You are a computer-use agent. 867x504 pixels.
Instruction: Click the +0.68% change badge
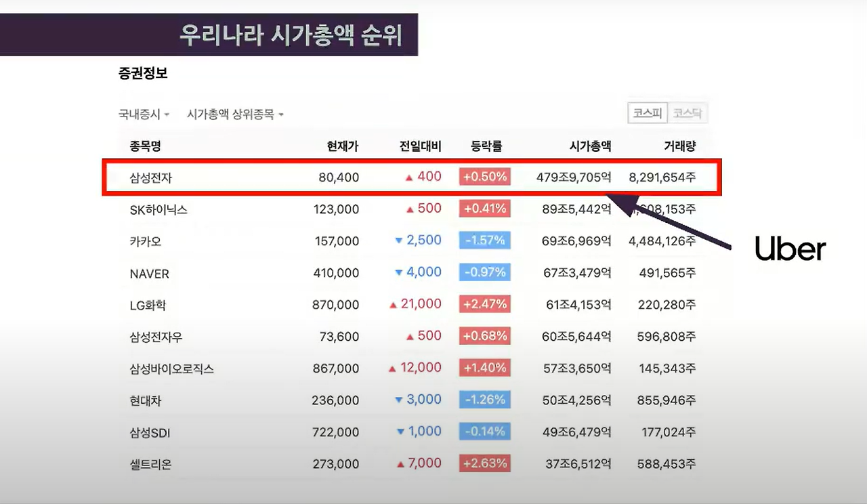[x=484, y=336]
